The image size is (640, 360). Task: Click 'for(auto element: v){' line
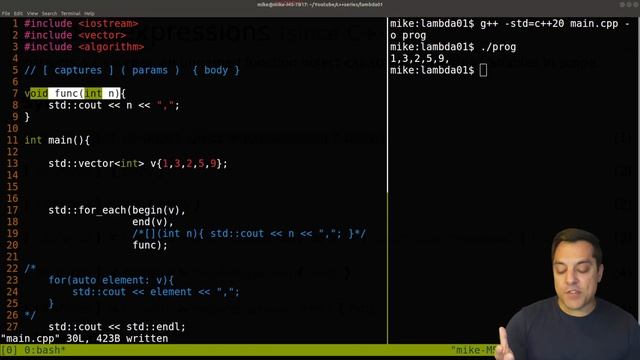coord(111,280)
